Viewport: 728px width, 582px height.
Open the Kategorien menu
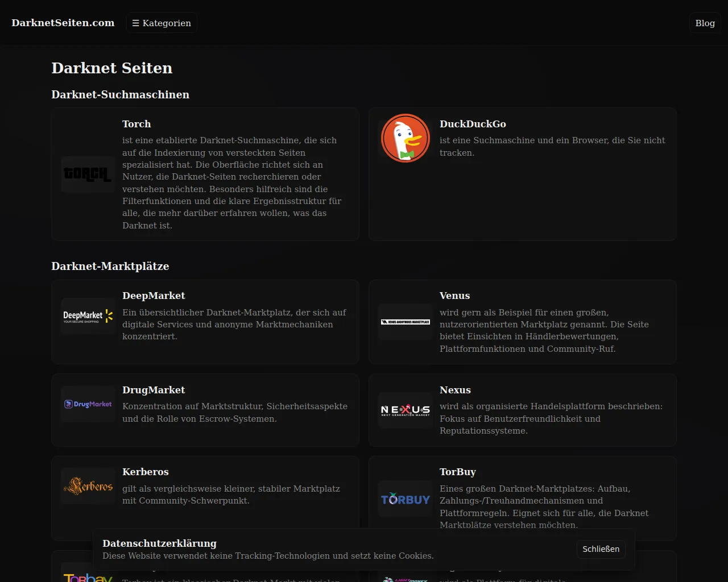click(162, 23)
